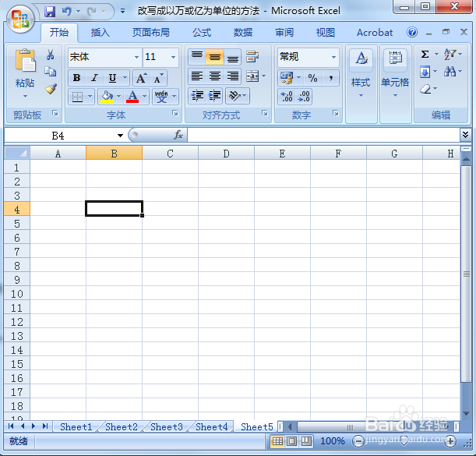Image resolution: width=476 pixels, height=456 pixels.
Task: Apply the comma style format
Action: click(x=331, y=78)
